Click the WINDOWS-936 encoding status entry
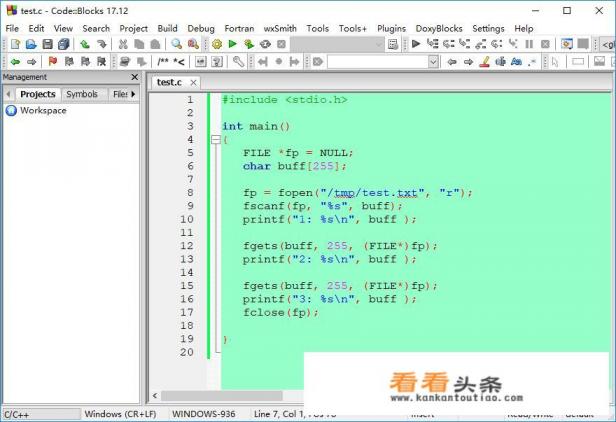This screenshot has width=616, height=422. [x=204, y=414]
